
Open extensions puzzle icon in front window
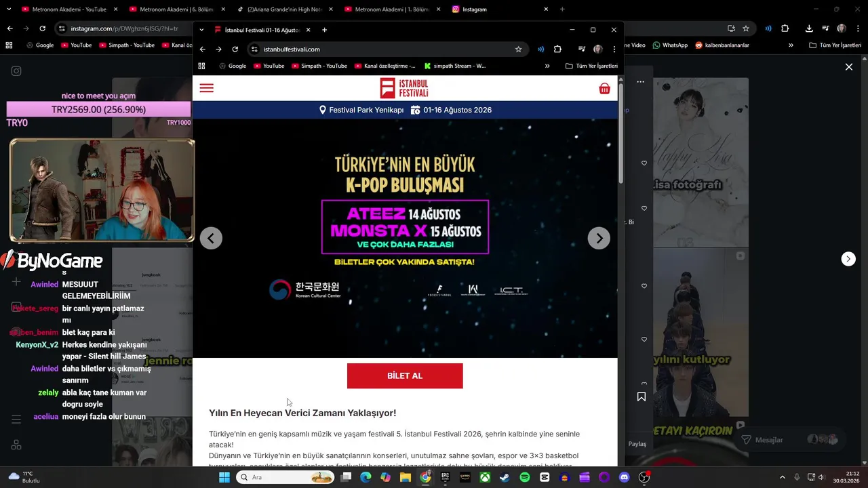[x=557, y=49]
